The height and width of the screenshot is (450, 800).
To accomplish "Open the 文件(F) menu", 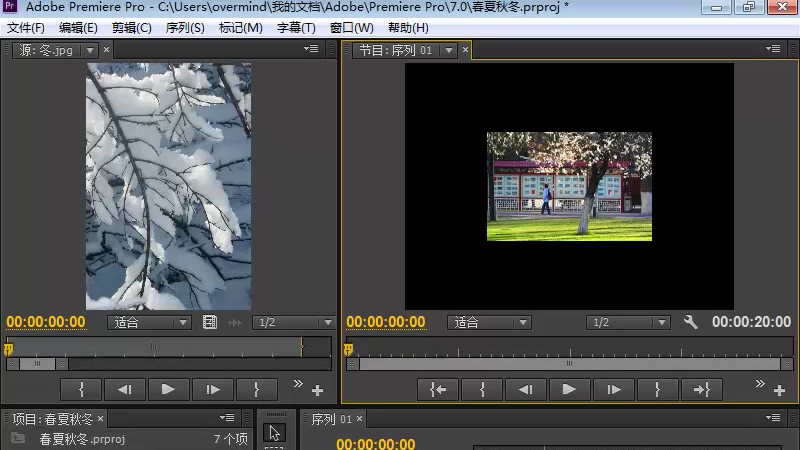I will [x=26, y=28].
